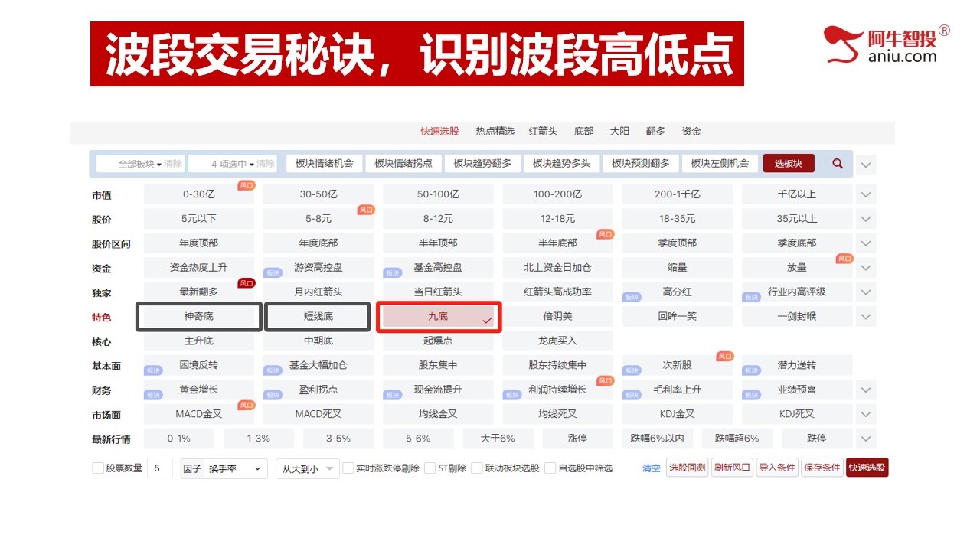980x551 pixels.
Task: Open the 4 项选中 dropdown
Action: pos(233,164)
